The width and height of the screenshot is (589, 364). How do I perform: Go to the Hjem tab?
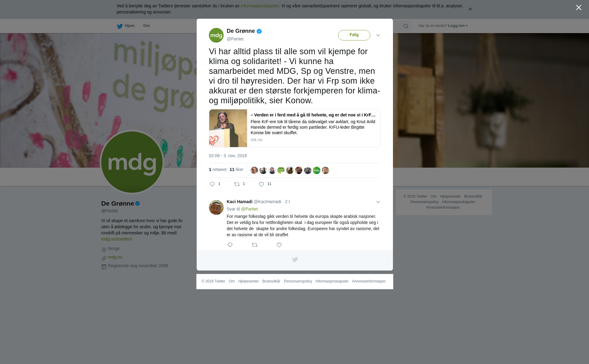[126, 26]
